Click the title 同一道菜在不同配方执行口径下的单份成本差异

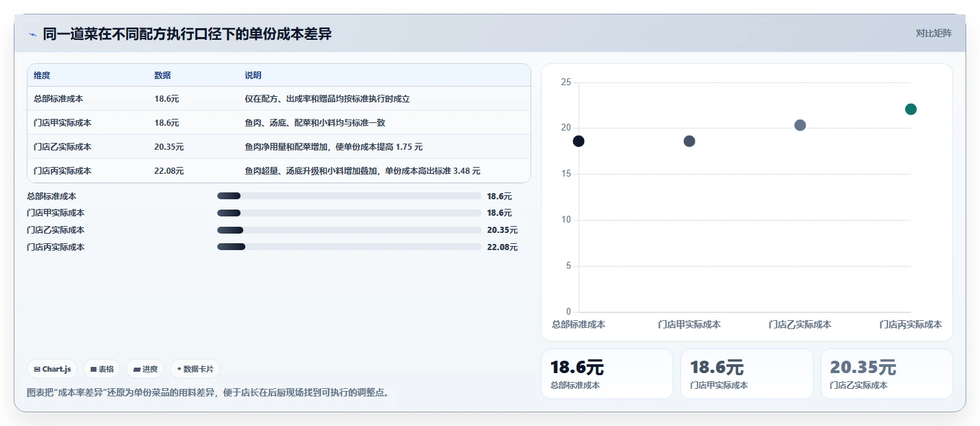click(187, 34)
